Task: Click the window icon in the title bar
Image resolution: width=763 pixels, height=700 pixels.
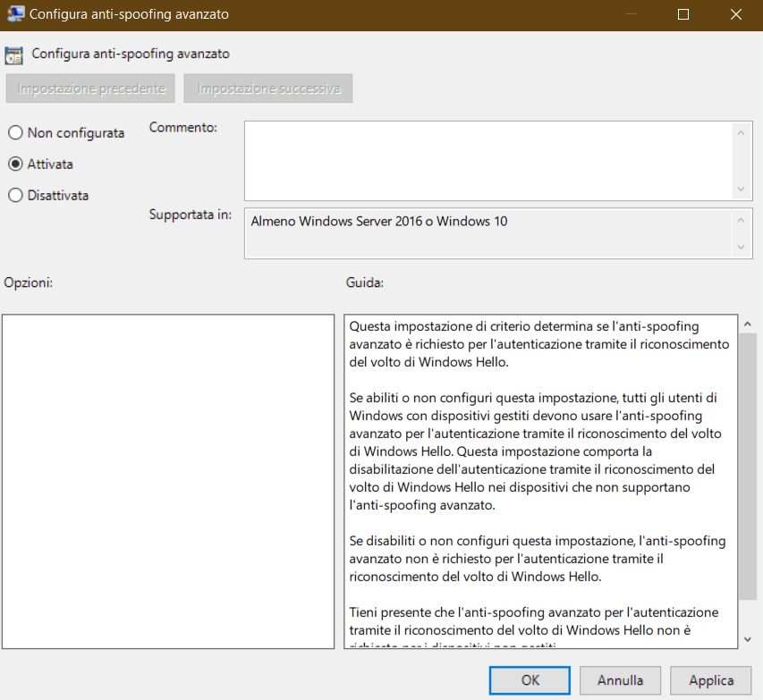Action: click(15, 14)
